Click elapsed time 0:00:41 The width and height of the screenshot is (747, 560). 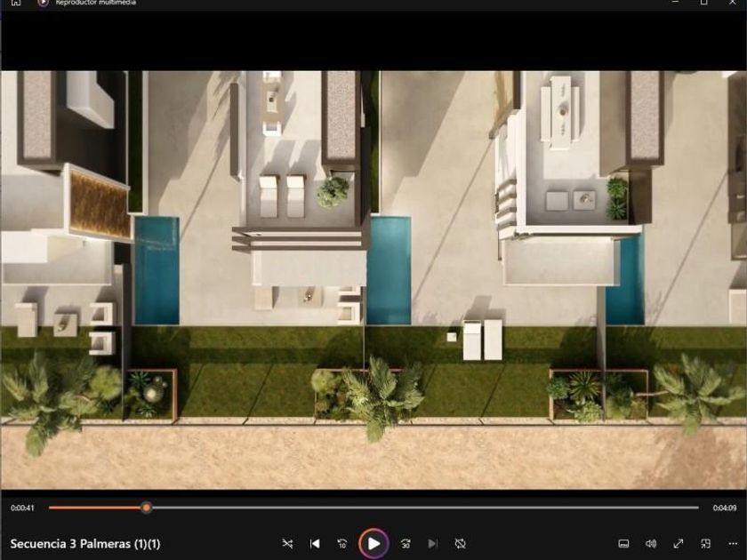pyautogui.click(x=22, y=508)
